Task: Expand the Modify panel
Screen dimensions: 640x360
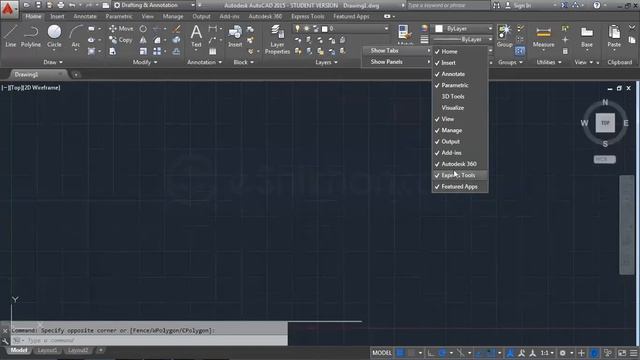Action: click(x=145, y=62)
